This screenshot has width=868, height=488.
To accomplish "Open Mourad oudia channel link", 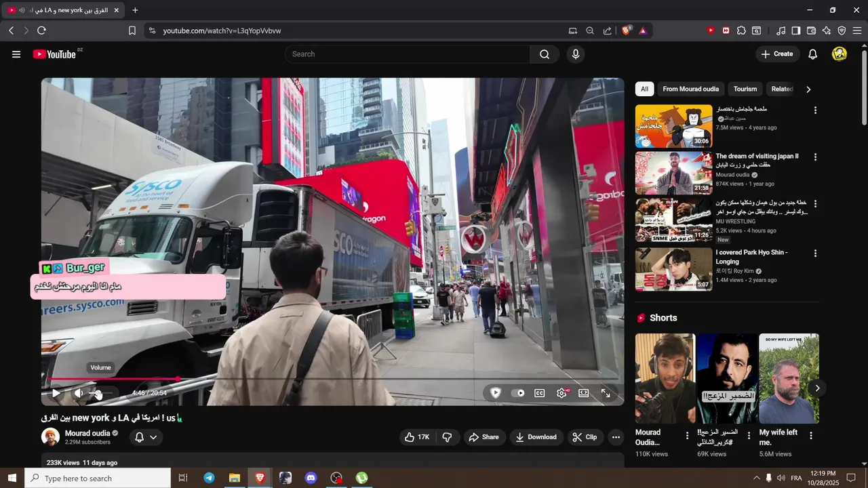I will point(87,433).
